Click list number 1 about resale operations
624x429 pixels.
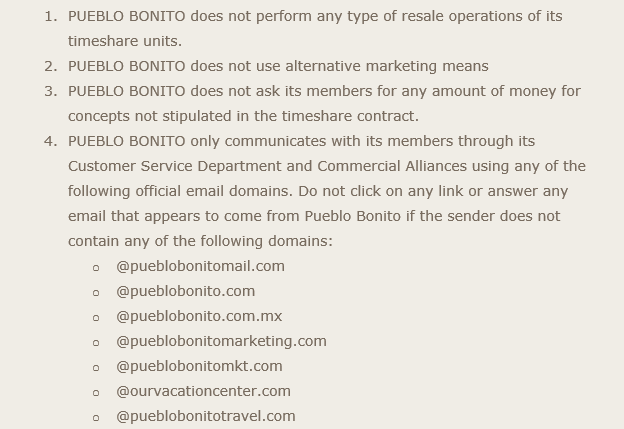(x=51, y=16)
